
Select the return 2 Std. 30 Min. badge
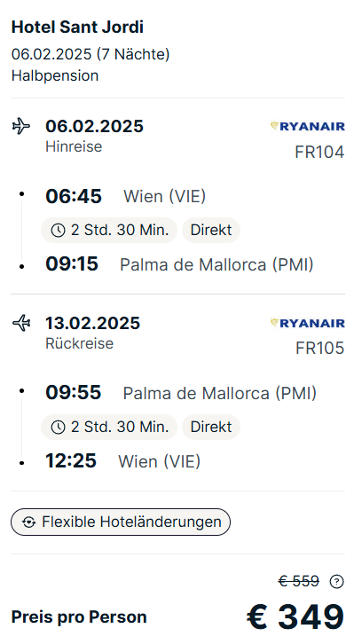click(x=109, y=428)
